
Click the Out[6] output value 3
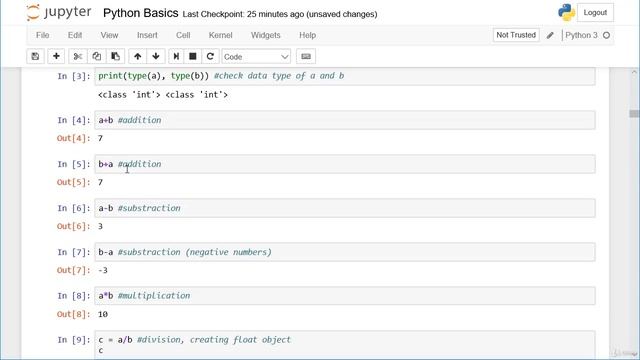(100, 226)
